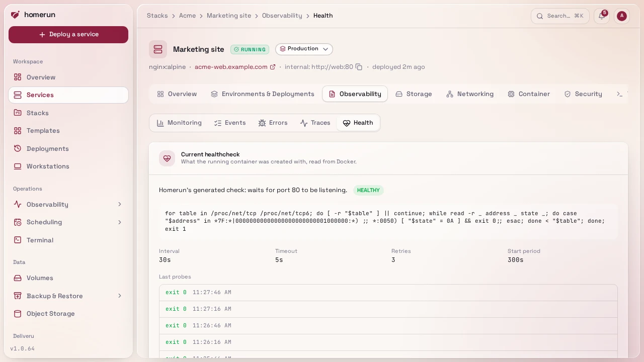Expand the Observability sidebar chevron
Screen dimensions: 644x362
click(x=120, y=205)
